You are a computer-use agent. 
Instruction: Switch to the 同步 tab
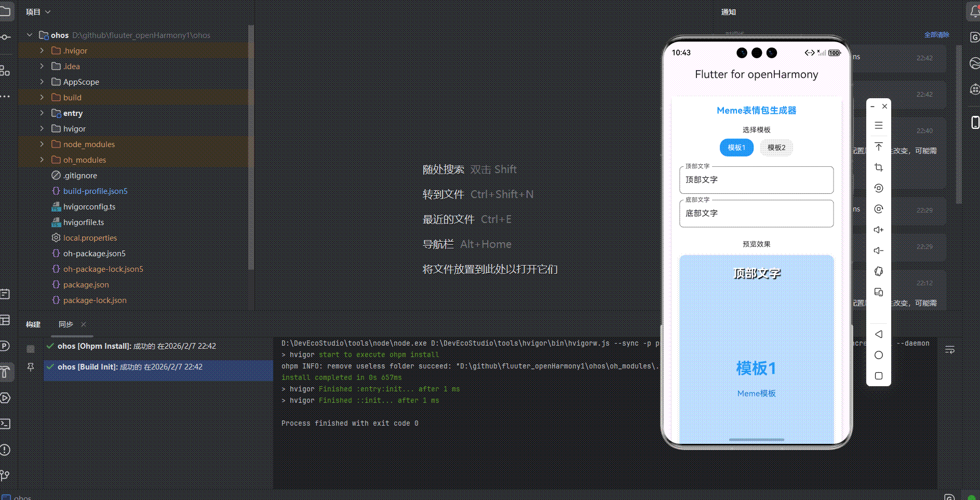pyautogui.click(x=66, y=324)
